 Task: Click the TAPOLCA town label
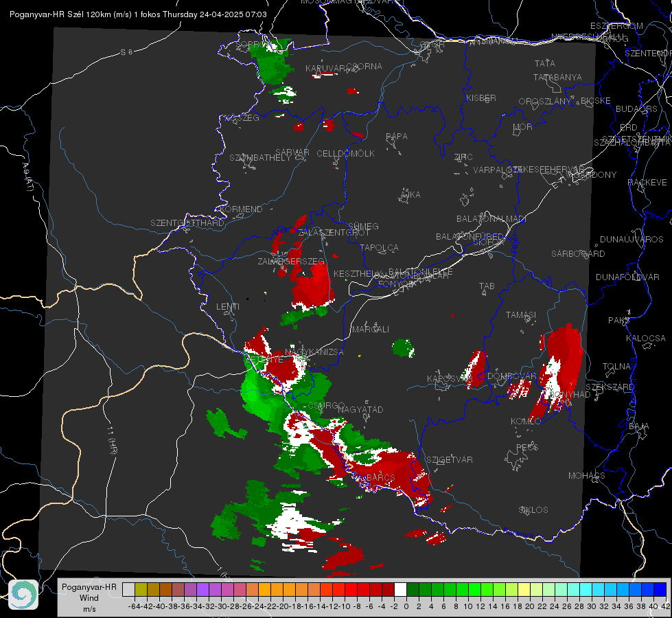(x=379, y=248)
